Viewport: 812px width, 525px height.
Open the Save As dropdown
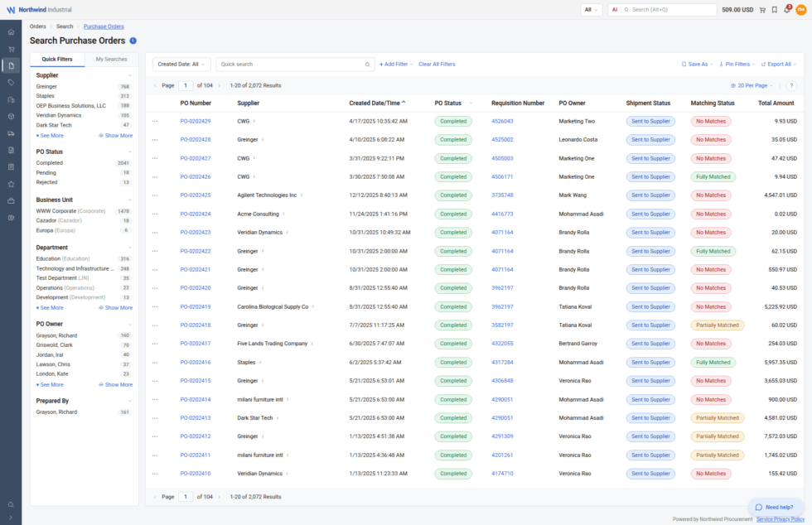pos(697,65)
